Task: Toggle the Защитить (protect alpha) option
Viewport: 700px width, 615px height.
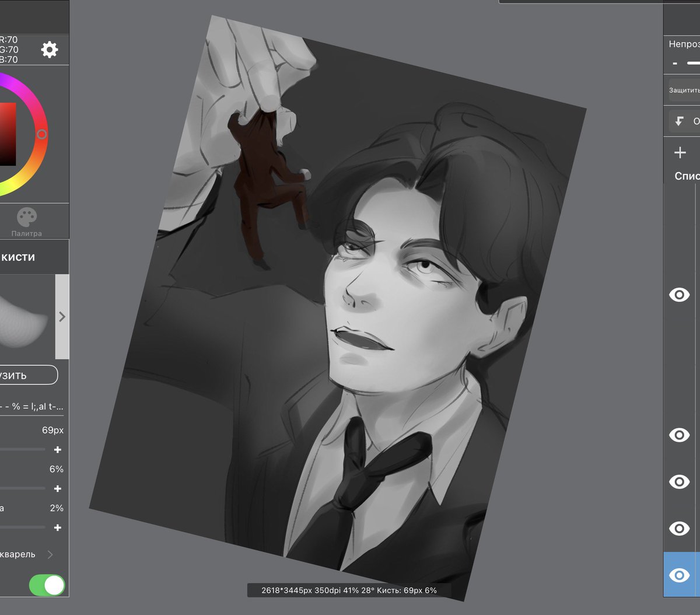Action: coord(684,90)
